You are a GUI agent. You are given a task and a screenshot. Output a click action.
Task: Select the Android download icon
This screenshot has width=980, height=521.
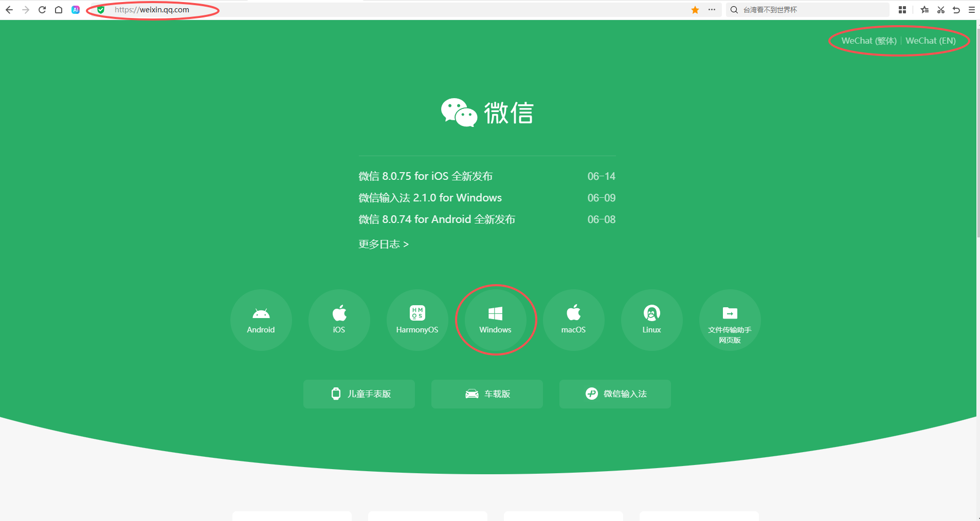tap(261, 320)
